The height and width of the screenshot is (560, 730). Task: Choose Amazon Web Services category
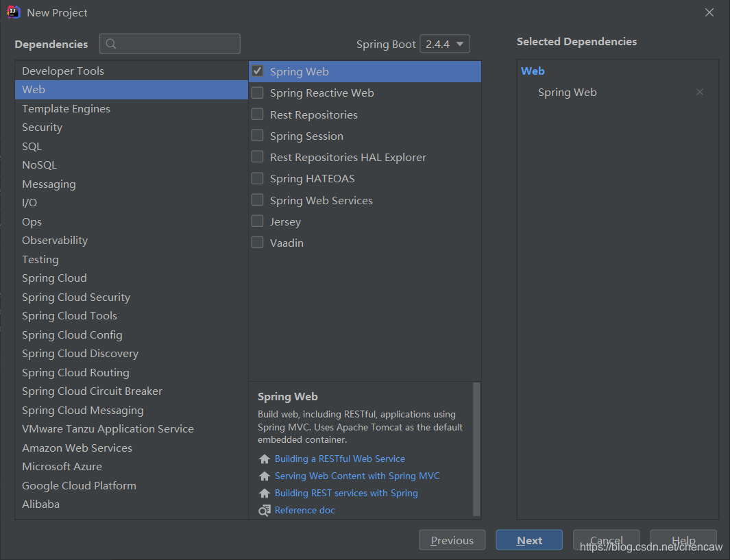pos(132,448)
